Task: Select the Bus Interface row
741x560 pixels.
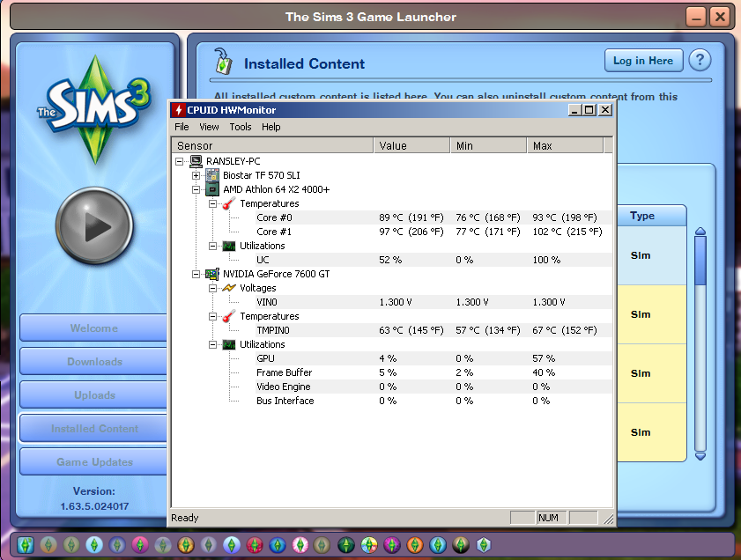Action: coord(433,401)
